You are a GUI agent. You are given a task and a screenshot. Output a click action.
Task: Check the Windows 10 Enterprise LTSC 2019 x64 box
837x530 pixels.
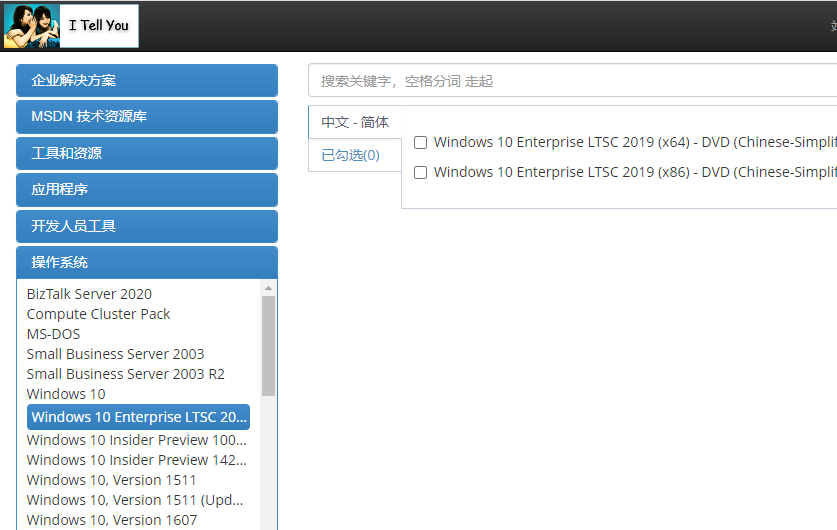420,143
